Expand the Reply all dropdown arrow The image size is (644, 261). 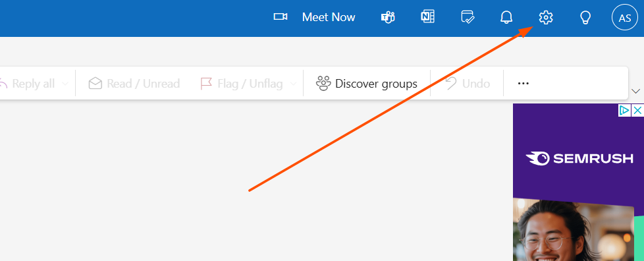point(65,84)
